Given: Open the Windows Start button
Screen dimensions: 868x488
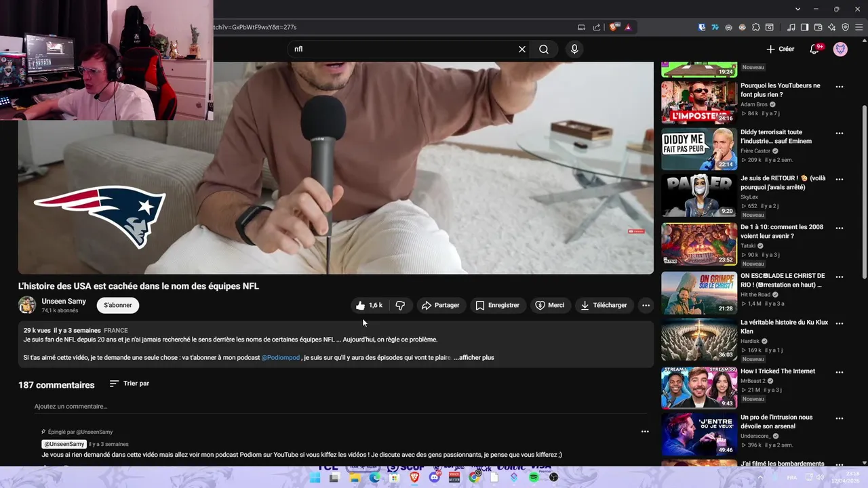Looking at the screenshot, I should [315, 478].
